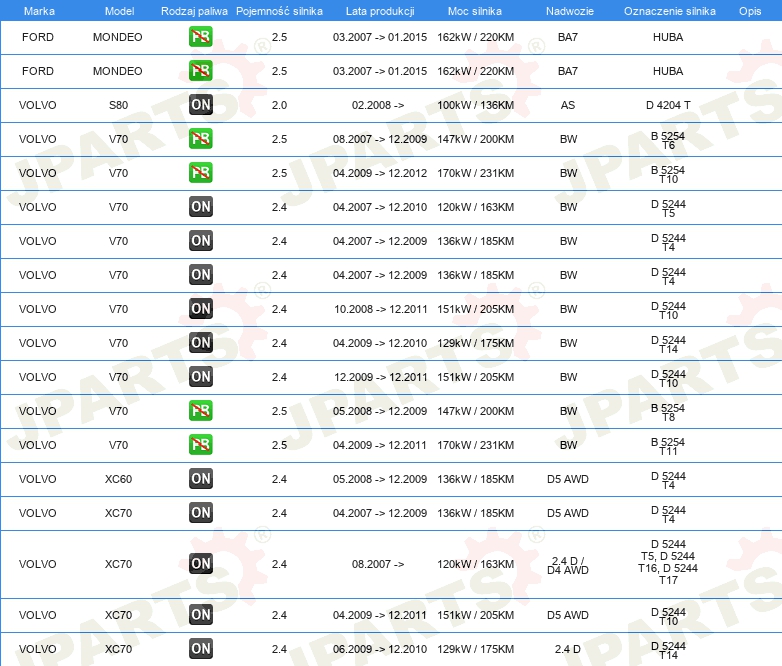
Task: Click production dates 08.2007 -> in the XC70 row
Action: click(378, 564)
